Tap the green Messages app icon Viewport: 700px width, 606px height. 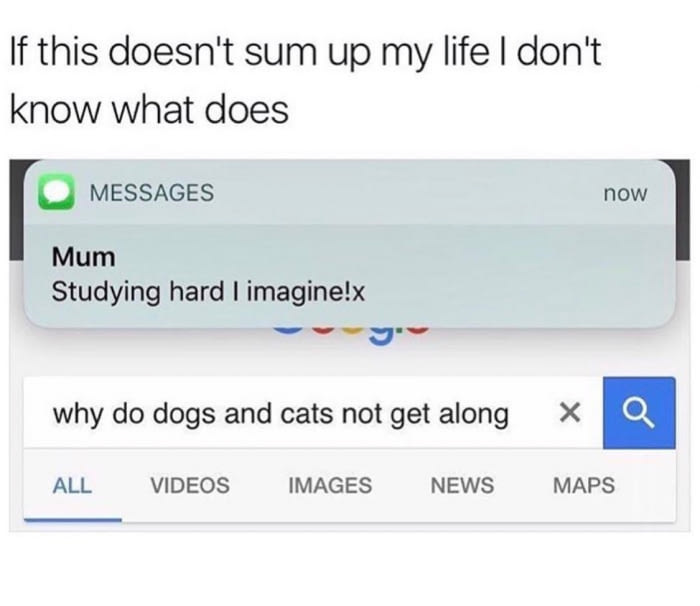click(56, 192)
